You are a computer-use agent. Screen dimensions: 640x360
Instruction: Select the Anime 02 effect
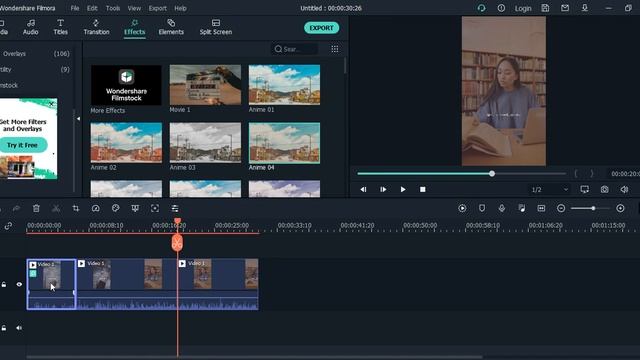tap(126, 143)
